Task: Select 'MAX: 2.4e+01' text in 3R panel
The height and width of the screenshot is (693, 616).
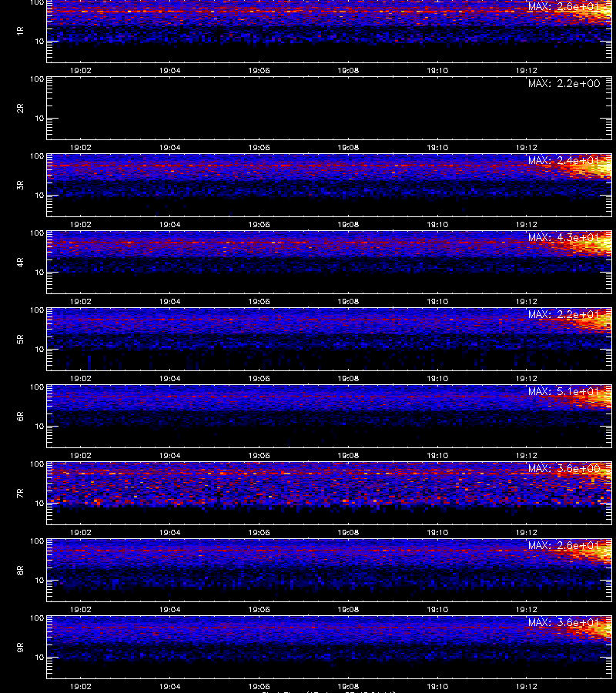Action: click(x=564, y=160)
